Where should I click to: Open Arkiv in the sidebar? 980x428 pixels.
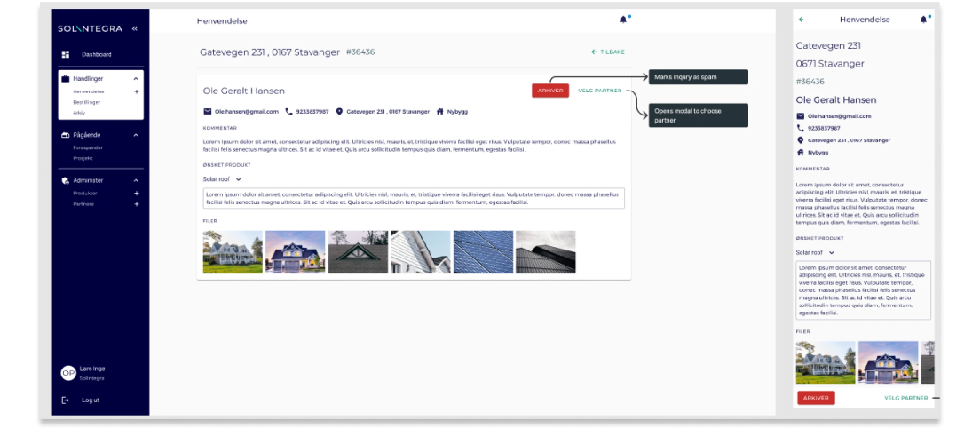pos(79,113)
